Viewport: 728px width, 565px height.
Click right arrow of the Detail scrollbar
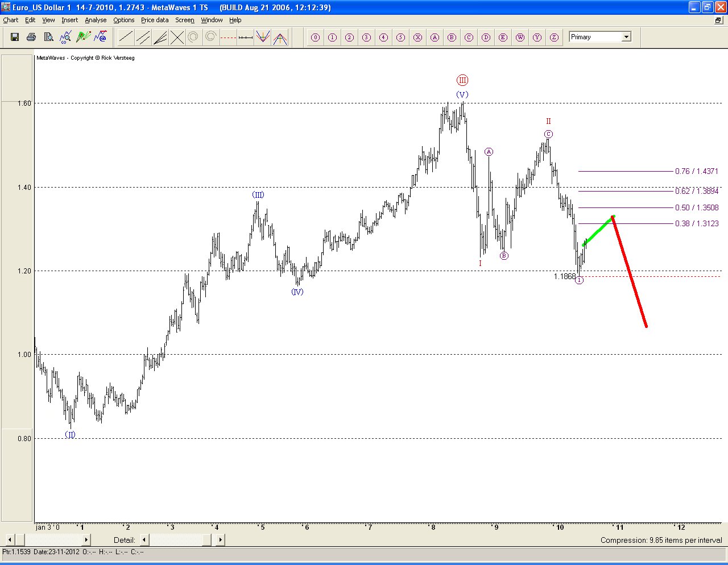[220, 539]
